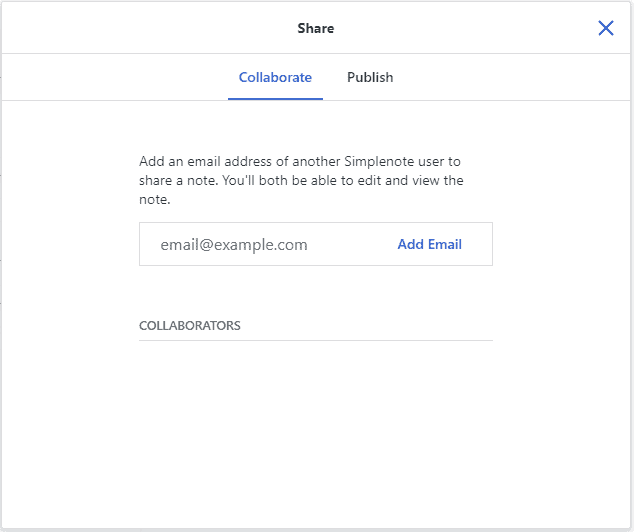634x532 pixels.
Task: Close the Share dialog with the X
Action: (x=606, y=28)
